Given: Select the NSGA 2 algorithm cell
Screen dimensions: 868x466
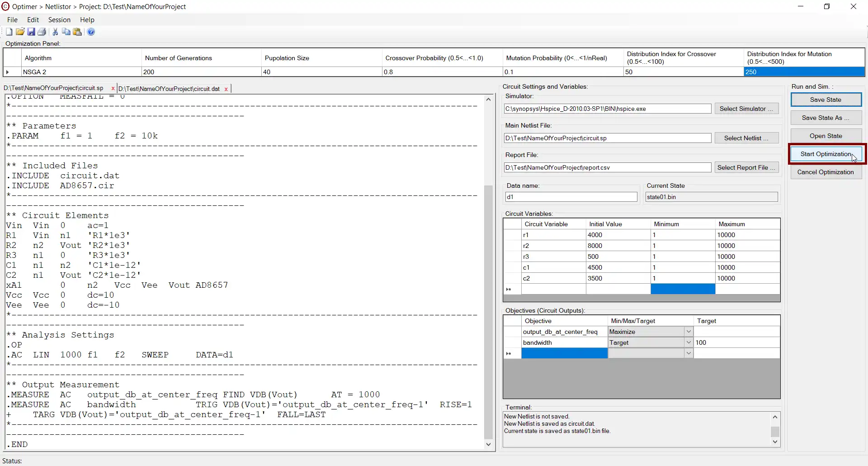Looking at the screenshot, I should [x=81, y=72].
